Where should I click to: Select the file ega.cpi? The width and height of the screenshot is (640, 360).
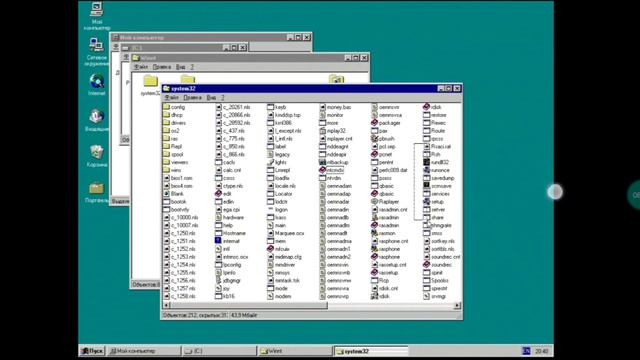coord(227,209)
